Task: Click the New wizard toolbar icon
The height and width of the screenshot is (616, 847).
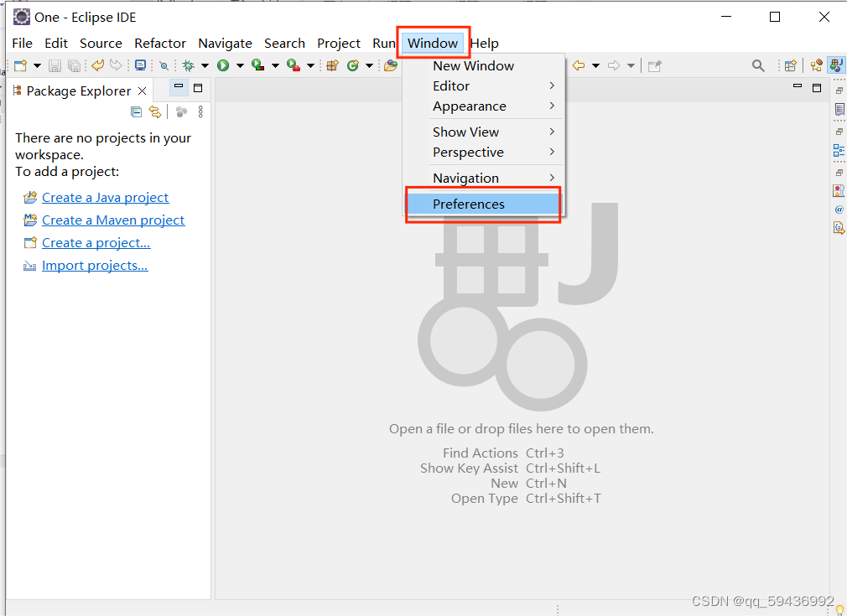Action: tap(20, 66)
